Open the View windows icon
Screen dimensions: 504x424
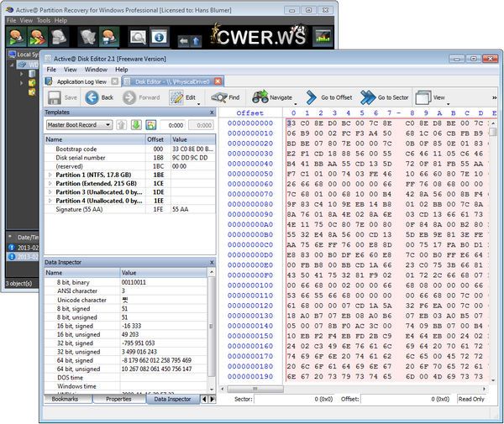(x=423, y=97)
